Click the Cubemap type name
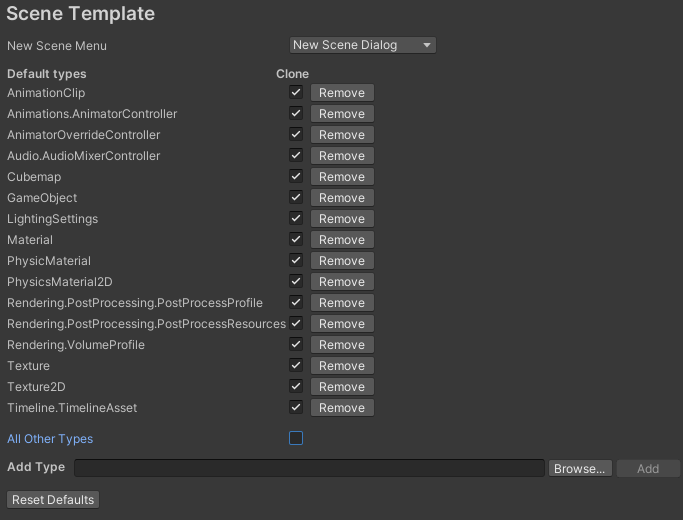The image size is (683, 520). click(x=34, y=177)
